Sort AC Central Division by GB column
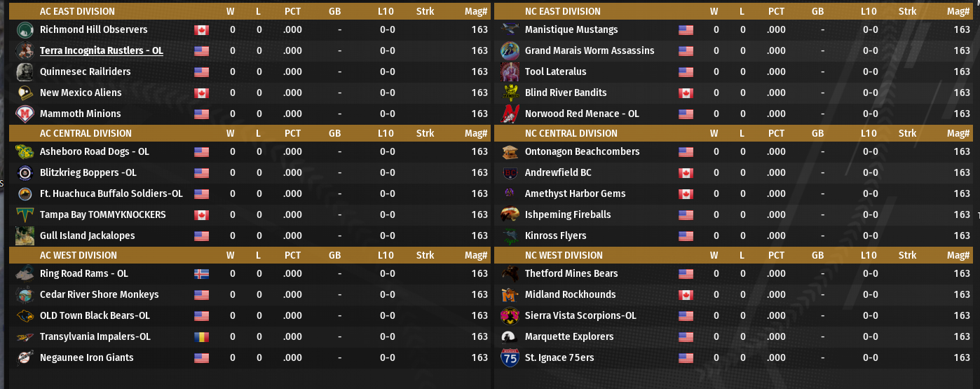The width and height of the screenshot is (980, 389). coord(334,133)
